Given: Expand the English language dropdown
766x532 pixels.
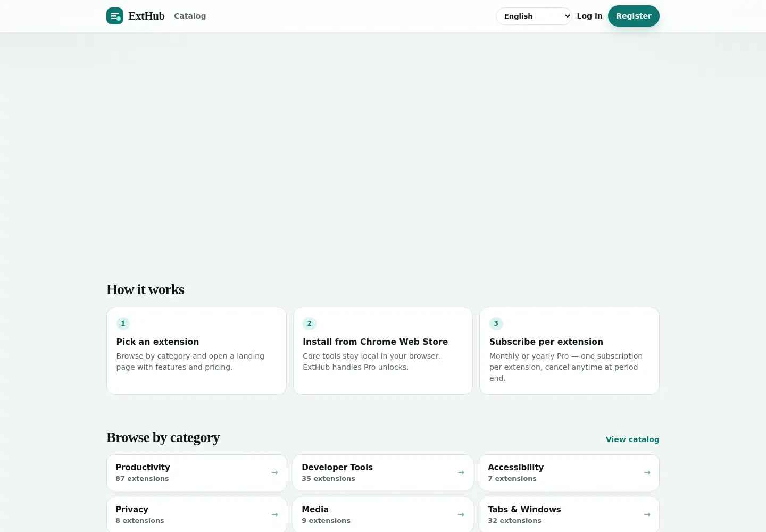Looking at the screenshot, I should [534, 16].
